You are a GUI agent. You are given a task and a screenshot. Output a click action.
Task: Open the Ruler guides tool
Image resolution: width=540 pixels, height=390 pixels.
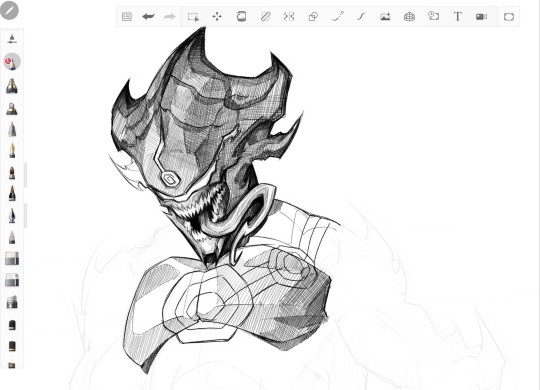tap(265, 17)
